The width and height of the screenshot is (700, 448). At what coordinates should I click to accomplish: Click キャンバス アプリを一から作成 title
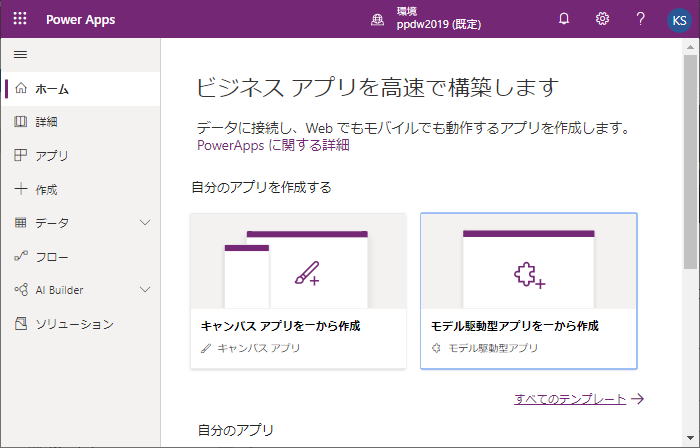click(280, 326)
